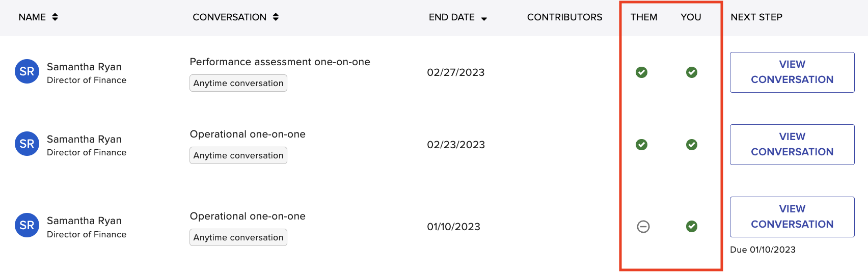Click green check under YOU for 02/27/2023 row
Screen dimensions: 868x273
coord(692,72)
